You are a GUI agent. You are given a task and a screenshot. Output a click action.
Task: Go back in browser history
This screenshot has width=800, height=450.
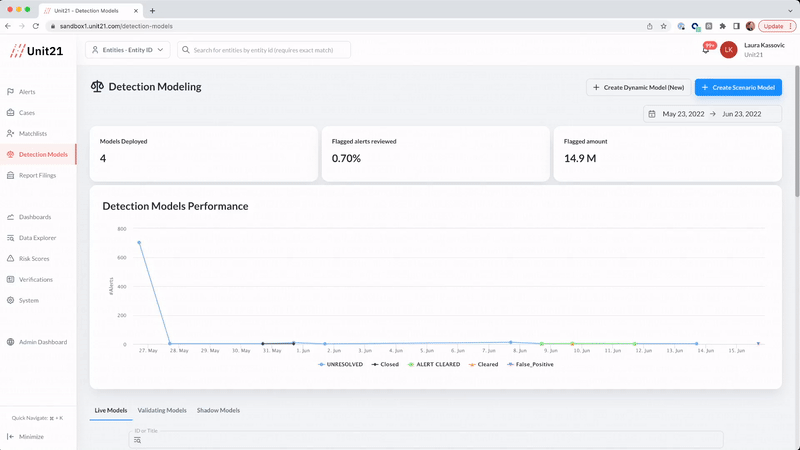point(8,26)
